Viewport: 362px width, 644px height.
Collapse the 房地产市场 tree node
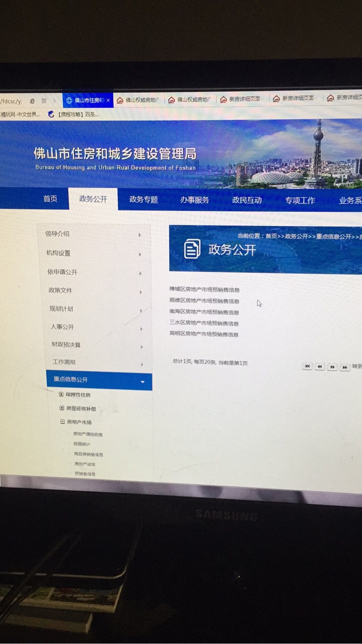62,422
